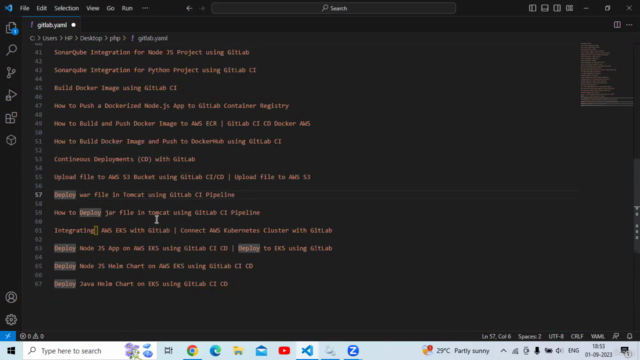Viewport: 640px width, 360px height.
Task: Go forward with the right arrow
Action: [x=202, y=8]
